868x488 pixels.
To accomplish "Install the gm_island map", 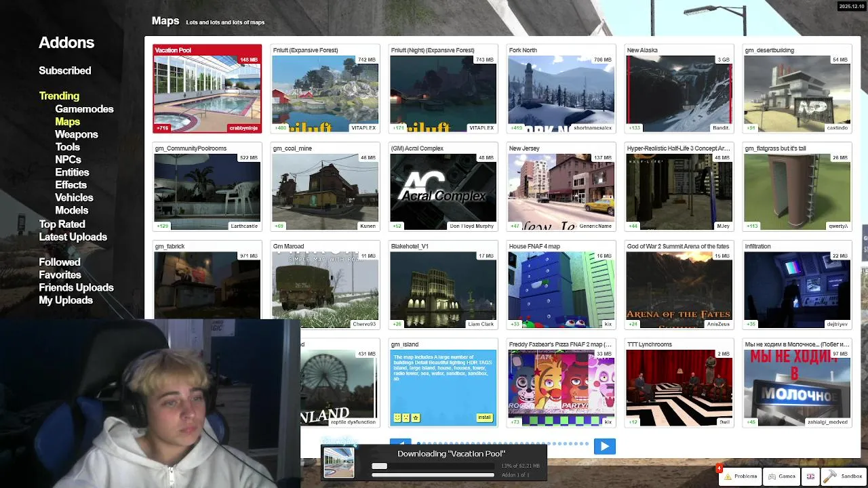I will [x=484, y=418].
